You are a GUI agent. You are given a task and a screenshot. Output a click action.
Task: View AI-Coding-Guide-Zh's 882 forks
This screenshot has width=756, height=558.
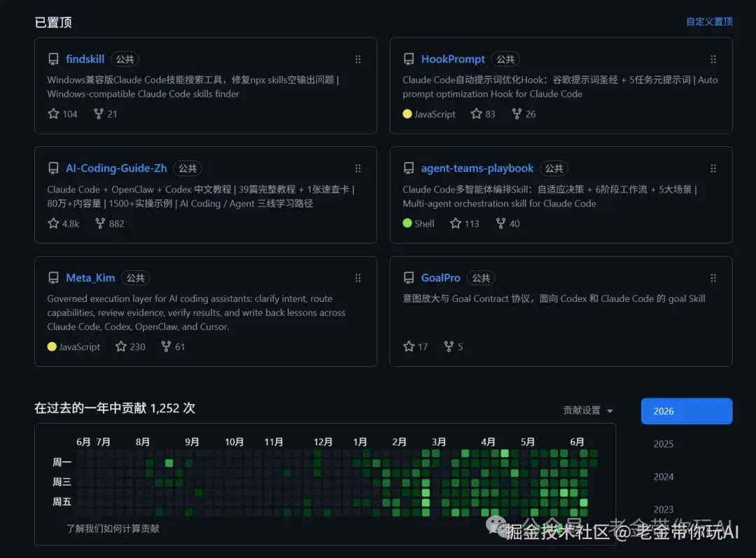coord(109,223)
